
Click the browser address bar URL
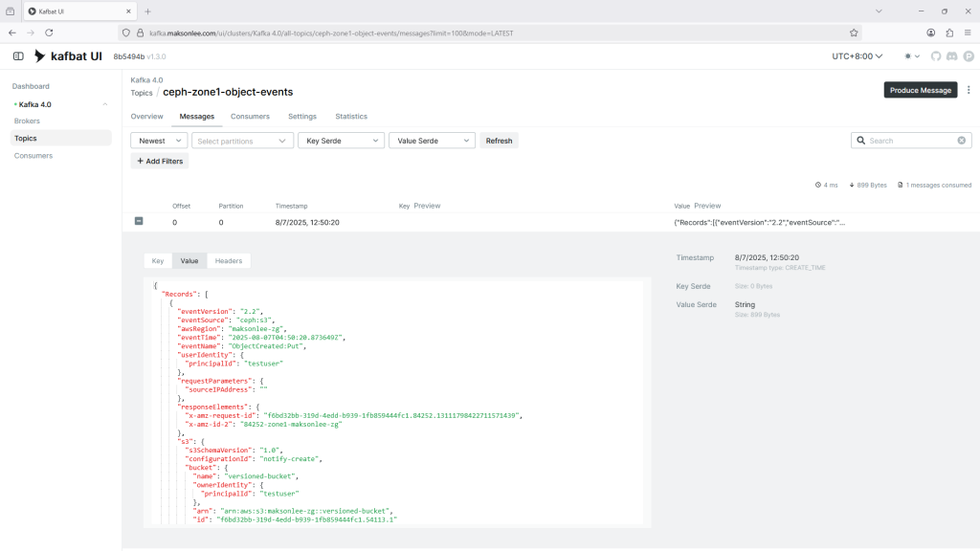pos(331,33)
